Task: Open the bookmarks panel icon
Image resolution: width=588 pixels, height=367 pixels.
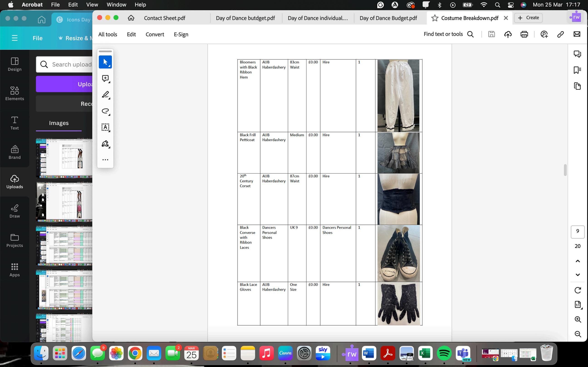Action: 577,70
